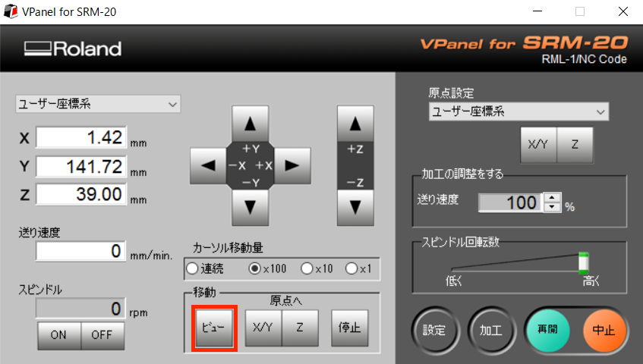Click the spindle speed slider handle

(584, 263)
